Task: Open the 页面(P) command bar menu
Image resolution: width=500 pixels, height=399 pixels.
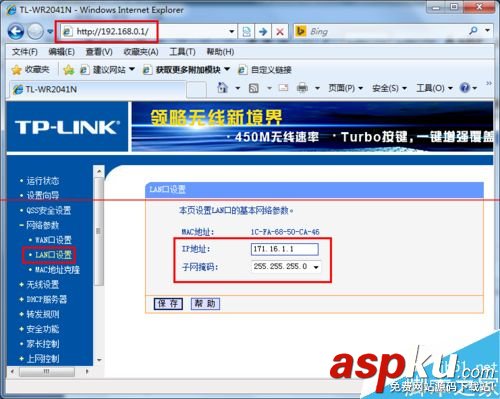Action: (345, 88)
